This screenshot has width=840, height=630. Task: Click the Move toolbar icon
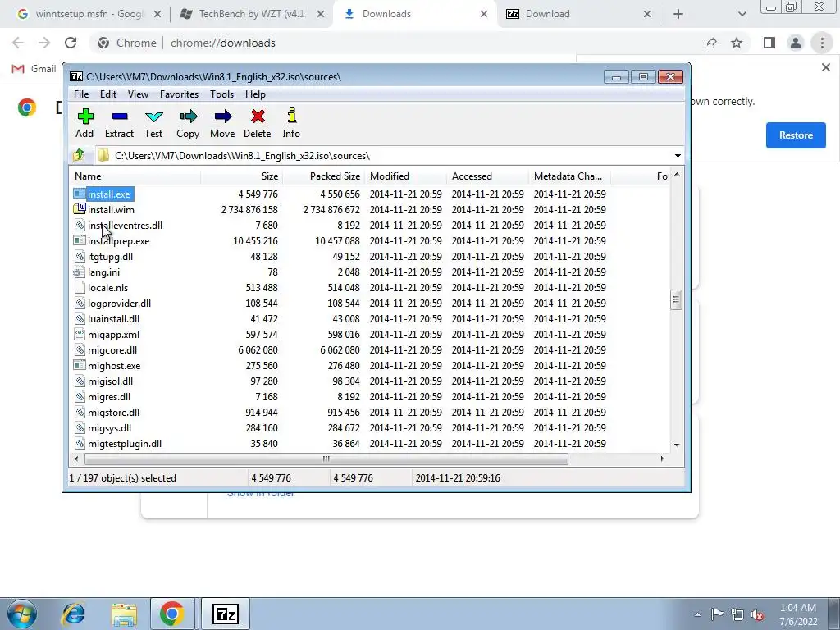tap(222, 116)
